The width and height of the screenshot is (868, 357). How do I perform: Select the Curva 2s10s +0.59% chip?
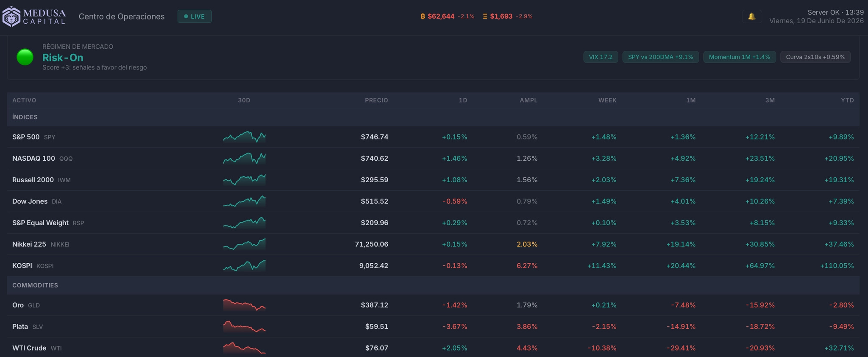[815, 57]
